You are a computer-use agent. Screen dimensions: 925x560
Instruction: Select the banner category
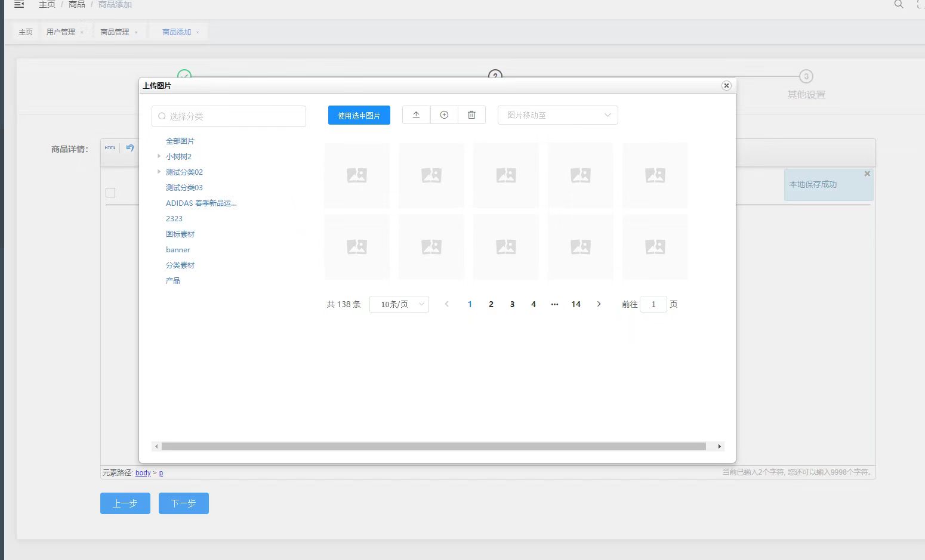point(178,249)
